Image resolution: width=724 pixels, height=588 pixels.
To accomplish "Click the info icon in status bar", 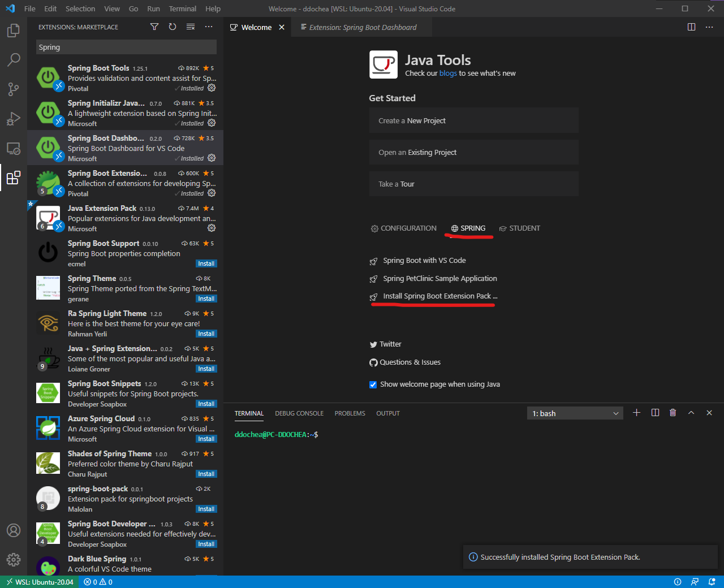I will coord(678,582).
